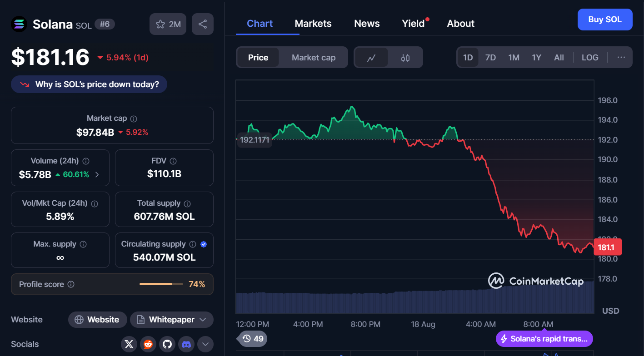Open the Volume (24h) details chevron

tap(97, 174)
